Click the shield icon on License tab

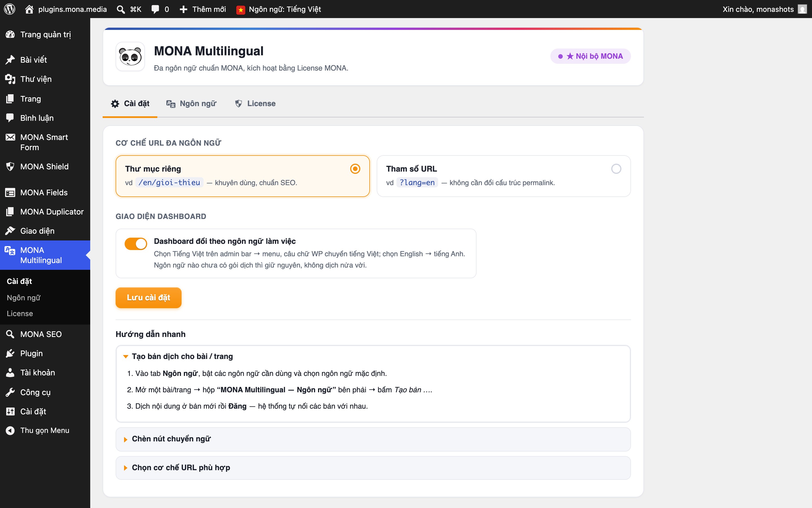pos(239,104)
